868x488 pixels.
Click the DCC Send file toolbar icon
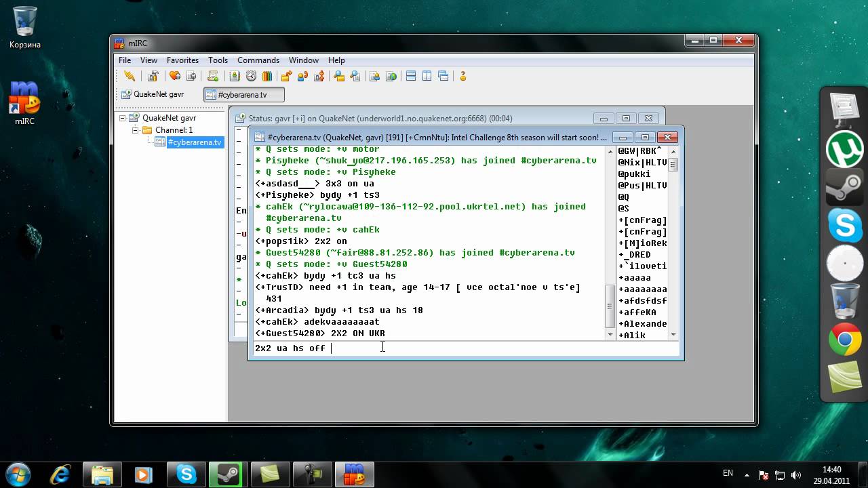pos(287,77)
